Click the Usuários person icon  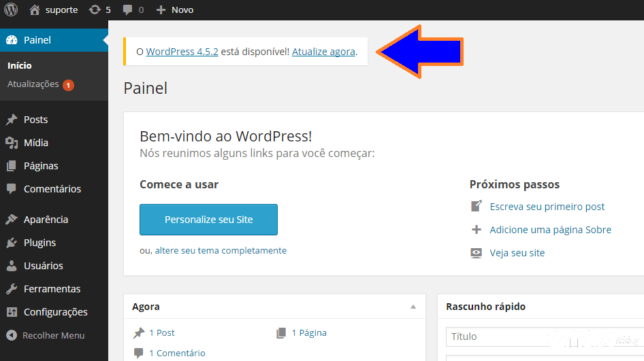click(x=12, y=266)
